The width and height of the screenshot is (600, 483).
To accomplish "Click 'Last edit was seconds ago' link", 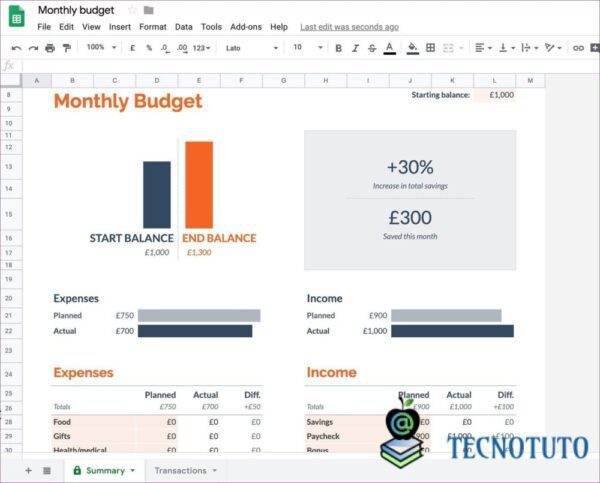I will click(349, 27).
